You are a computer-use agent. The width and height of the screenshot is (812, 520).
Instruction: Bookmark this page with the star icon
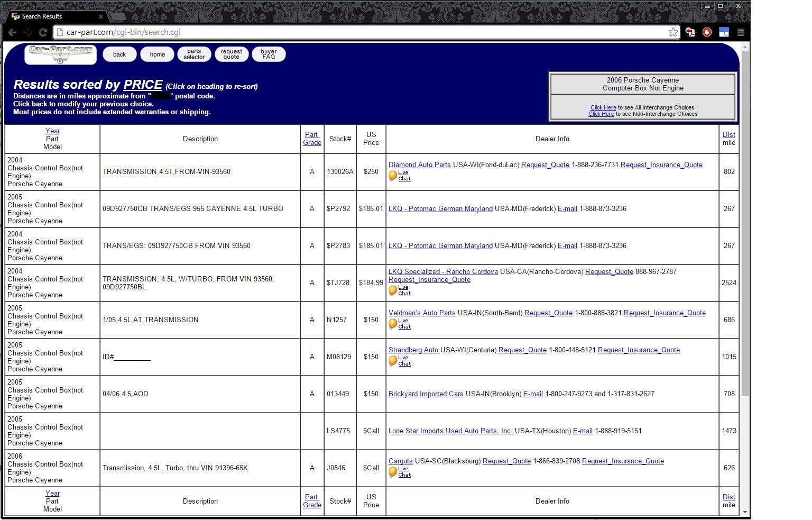673,32
